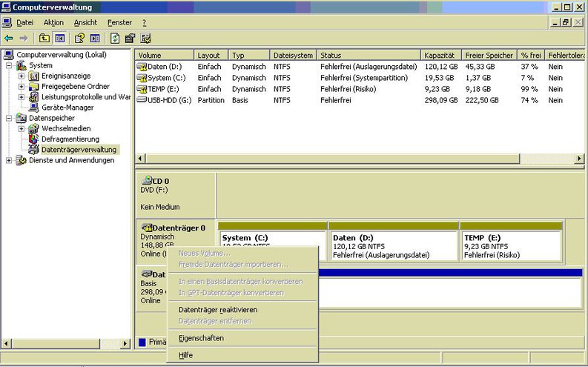Sort by the Dateisystem column header

point(293,55)
